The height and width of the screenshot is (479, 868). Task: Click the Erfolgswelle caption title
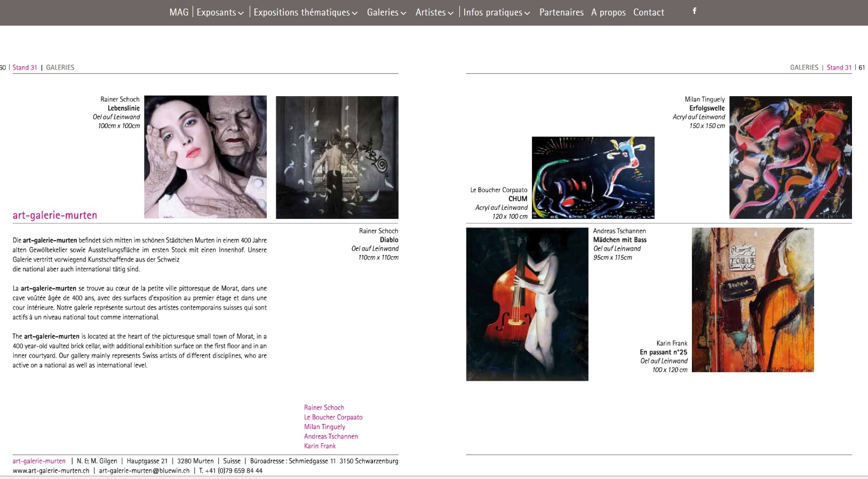coord(707,108)
